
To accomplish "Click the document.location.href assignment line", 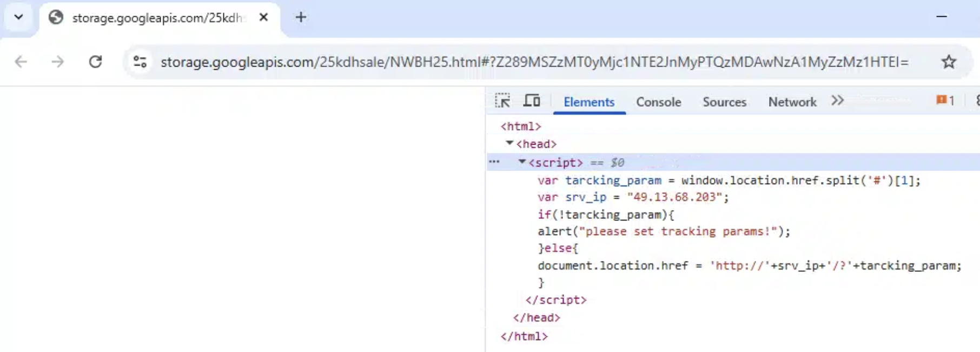I will pyautogui.click(x=750, y=265).
